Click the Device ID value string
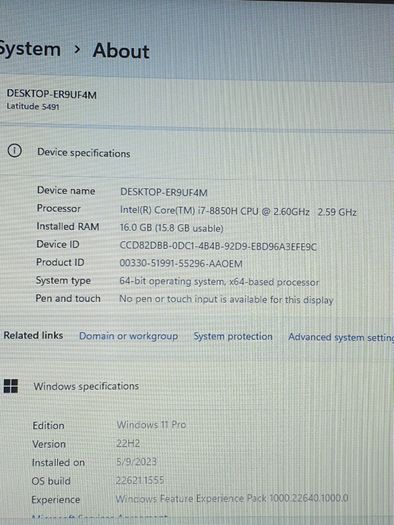This screenshot has height=525, width=394. click(x=218, y=246)
